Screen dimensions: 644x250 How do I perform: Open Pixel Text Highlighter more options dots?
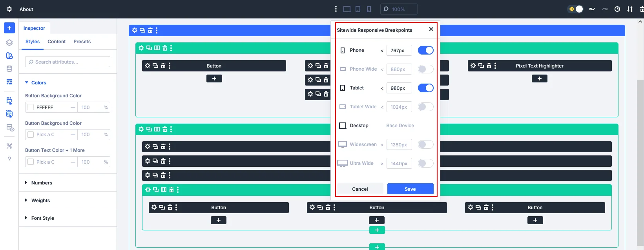(495, 66)
